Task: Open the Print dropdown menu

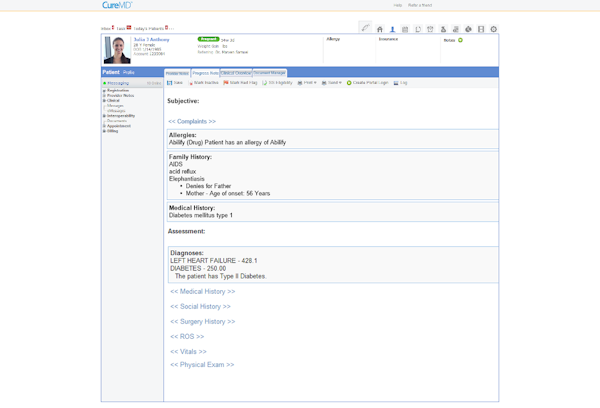Action: 307,83
